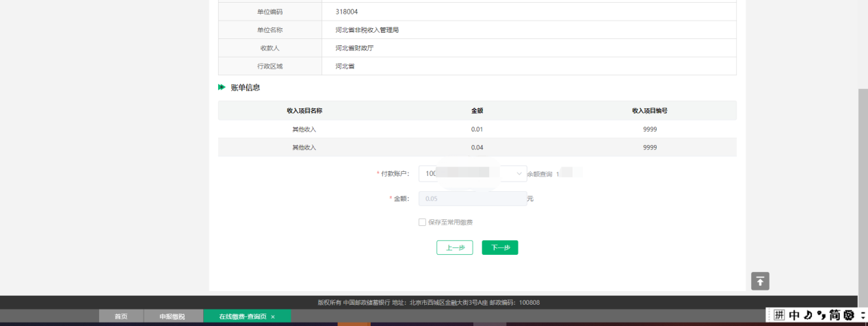Switch the 简 simplified/traditional character icon
Screen dimensions: 868x326
point(835,315)
